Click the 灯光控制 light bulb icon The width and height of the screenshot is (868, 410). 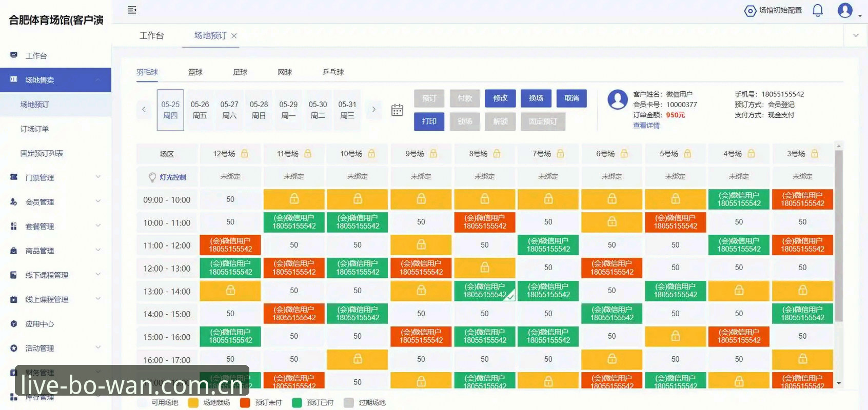click(152, 177)
